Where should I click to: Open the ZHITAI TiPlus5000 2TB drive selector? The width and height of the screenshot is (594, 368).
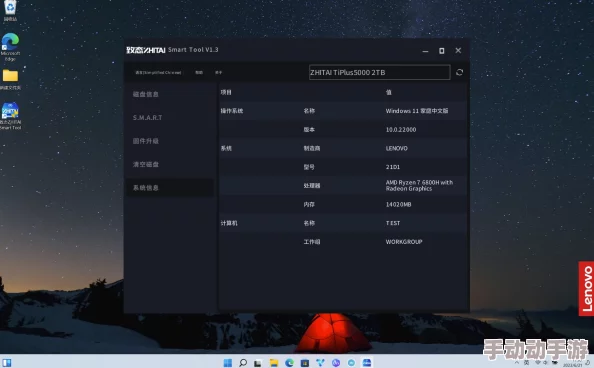[x=380, y=72]
